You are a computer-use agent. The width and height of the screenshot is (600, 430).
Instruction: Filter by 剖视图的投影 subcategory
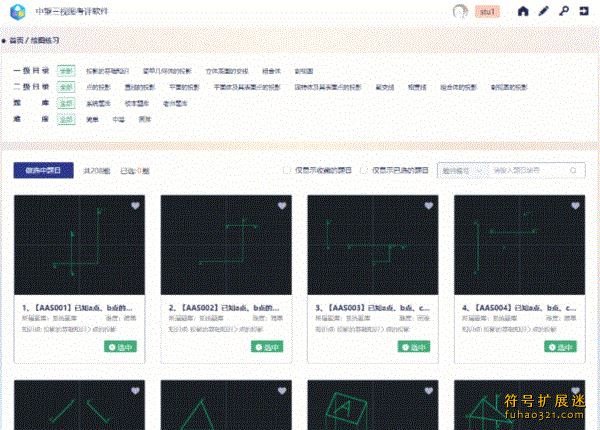pyautogui.click(x=509, y=87)
